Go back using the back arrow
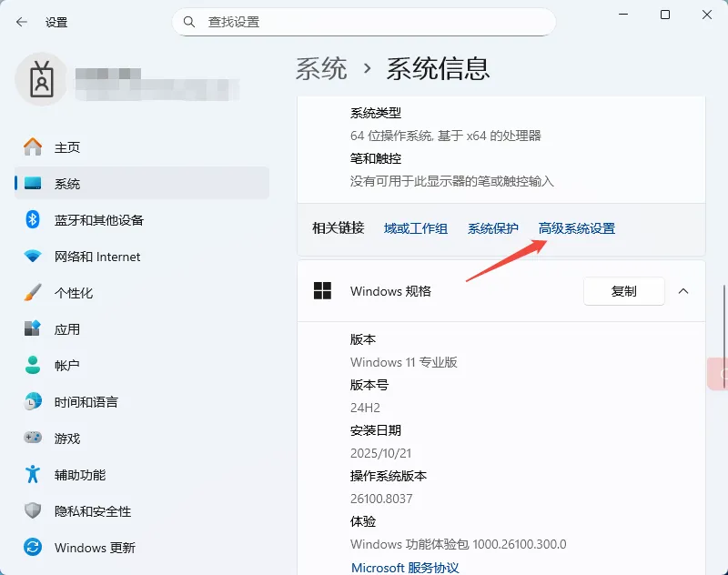 [22, 22]
